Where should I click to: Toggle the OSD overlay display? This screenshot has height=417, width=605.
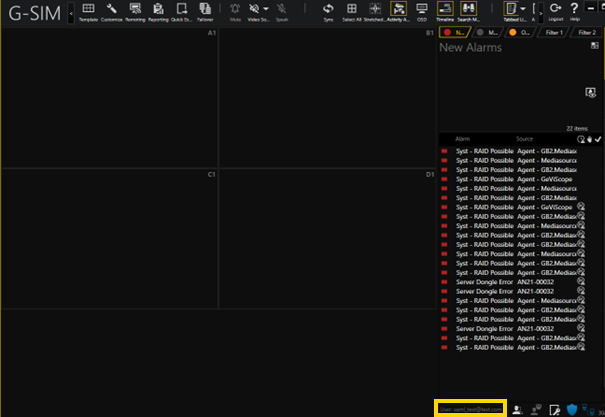tap(422, 11)
